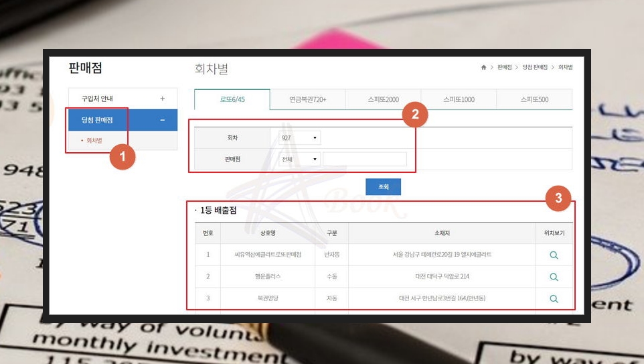
Task: Click 당첨 판매점 in the breadcrumb
Action: [x=535, y=67]
